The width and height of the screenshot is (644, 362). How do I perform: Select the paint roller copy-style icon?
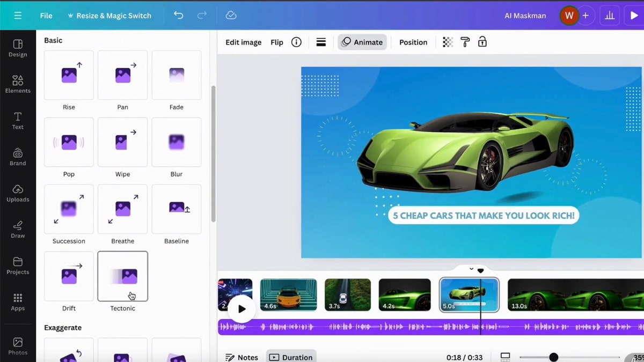(465, 42)
